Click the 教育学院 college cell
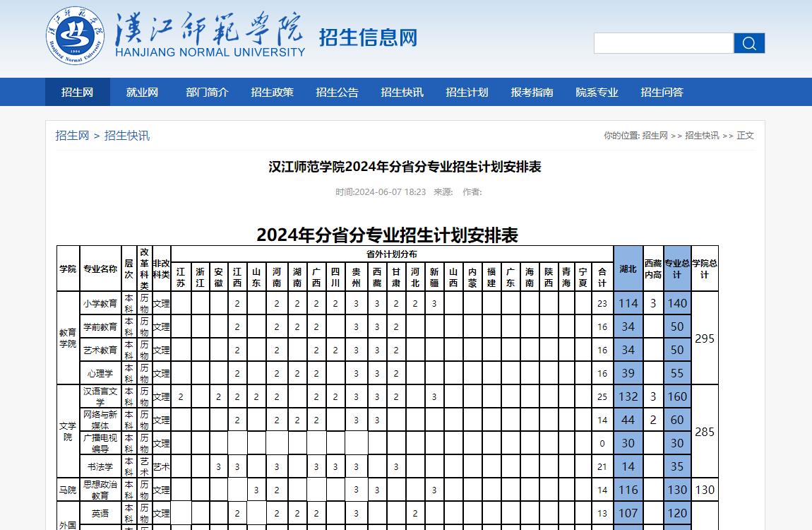The image size is (812, 530). 68,338
